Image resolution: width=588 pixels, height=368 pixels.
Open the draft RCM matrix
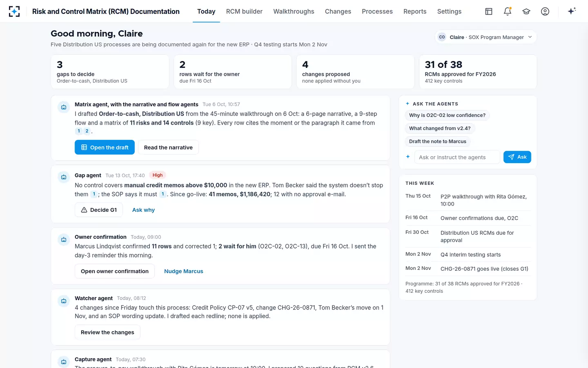pyautogui.click(x=105, y=147)
